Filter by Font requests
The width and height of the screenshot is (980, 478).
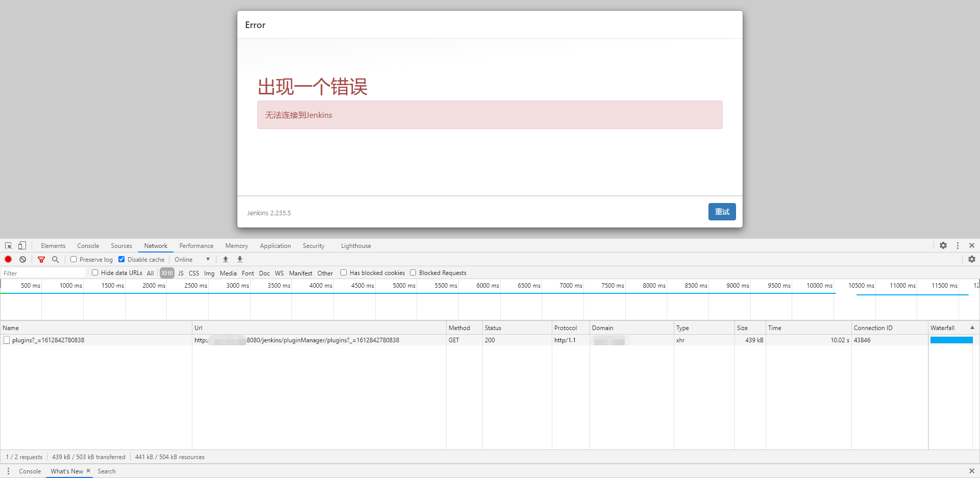pos(248,273)
